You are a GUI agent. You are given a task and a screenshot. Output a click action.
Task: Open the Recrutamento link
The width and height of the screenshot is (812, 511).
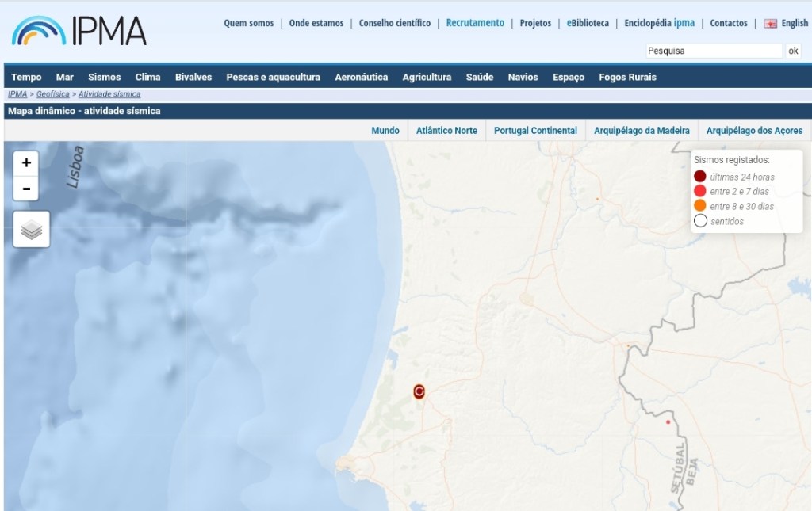click(x=475, y=23)
